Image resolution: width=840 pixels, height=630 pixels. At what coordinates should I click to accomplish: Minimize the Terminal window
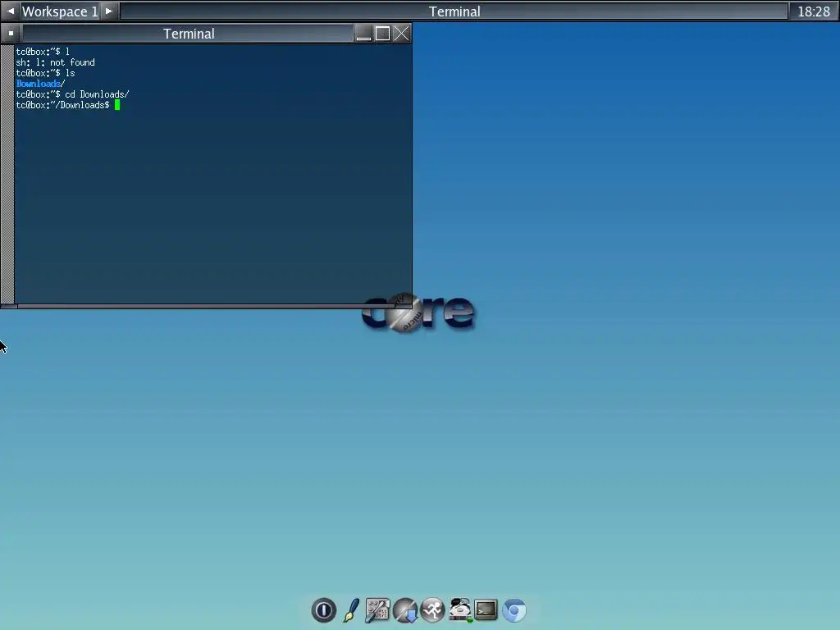click(x=363, y=33)
